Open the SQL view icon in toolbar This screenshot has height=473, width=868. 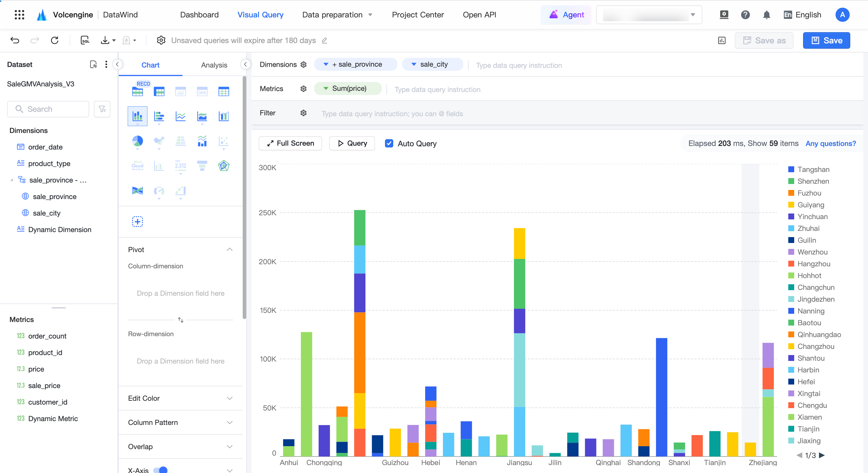click(x=85, y=40)
